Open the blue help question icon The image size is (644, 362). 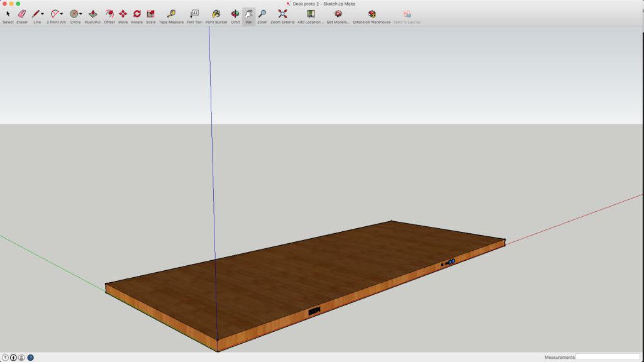coord(30,358)
